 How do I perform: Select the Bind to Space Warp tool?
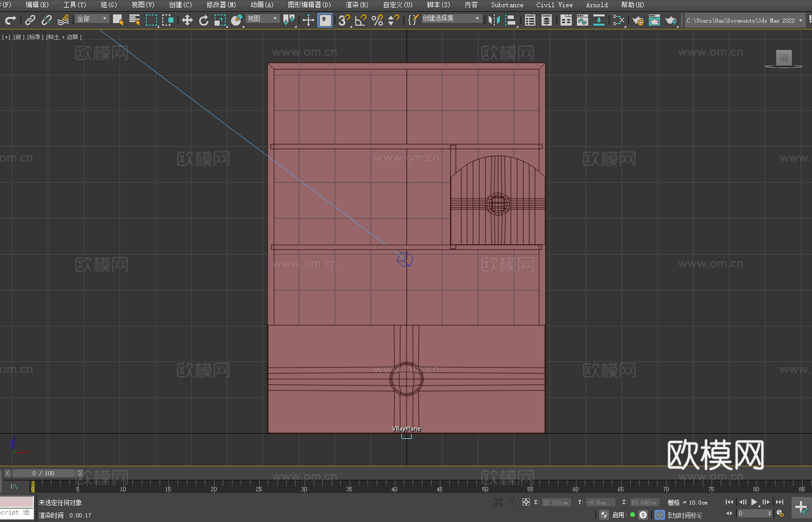point(63,20)
